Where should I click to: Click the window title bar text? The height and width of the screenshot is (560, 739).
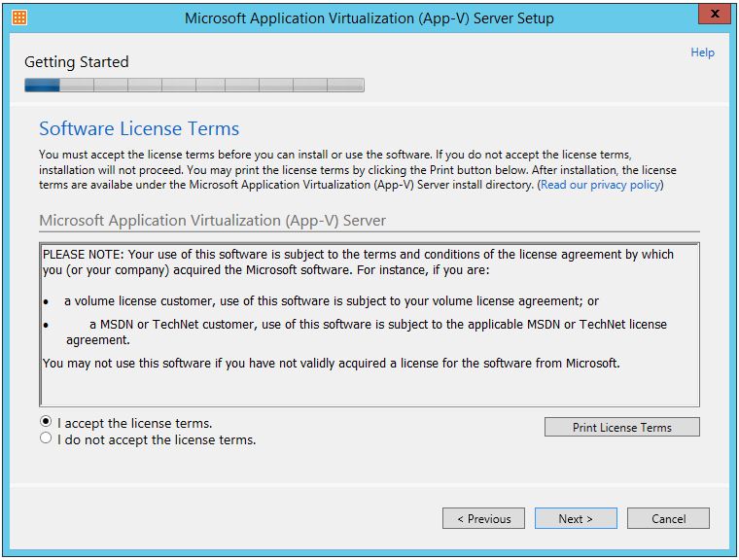click(x=369, y=18)
